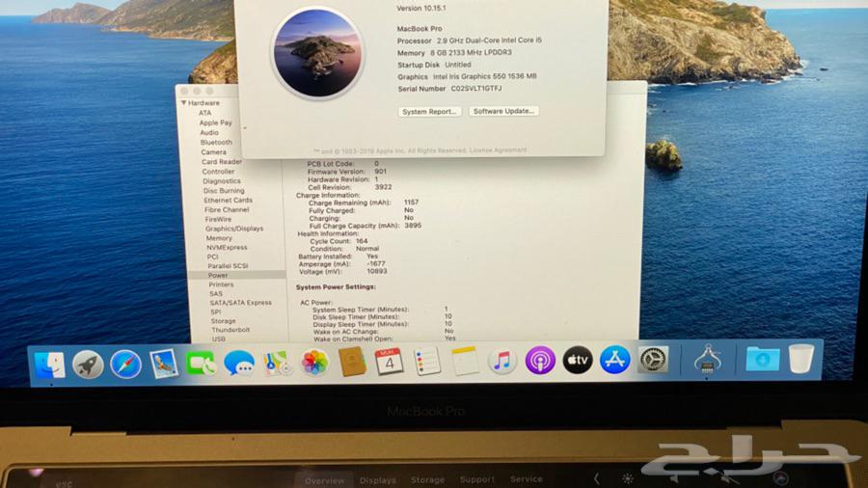This screenshot has height=488, width=868.
Task: Tap Displays on the Touch Bar
Action: click(x=377, y=480)
